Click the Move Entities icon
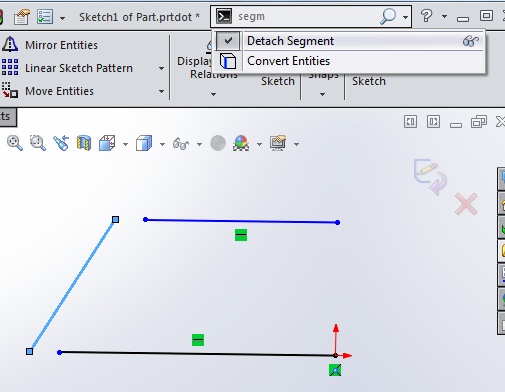This screenshot has height=392, width=505. pyautogui.click(x=10, y=90)
